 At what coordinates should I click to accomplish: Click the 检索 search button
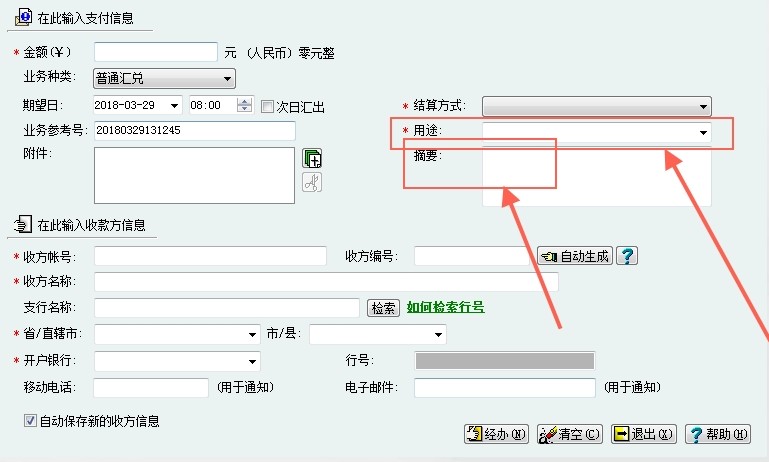coord(383,308)
